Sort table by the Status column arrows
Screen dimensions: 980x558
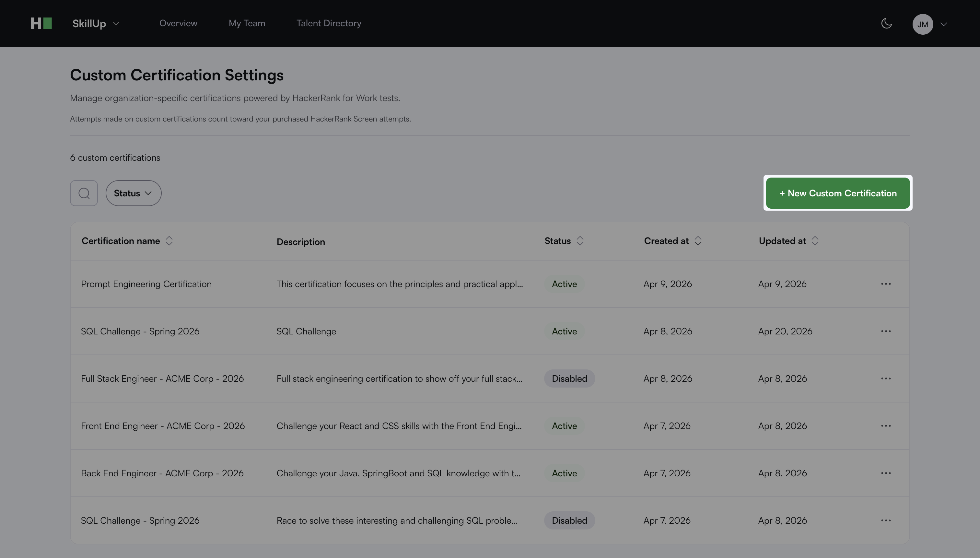tap(580, 241)
